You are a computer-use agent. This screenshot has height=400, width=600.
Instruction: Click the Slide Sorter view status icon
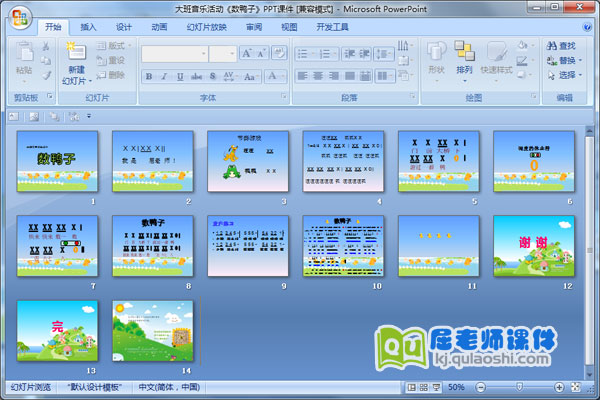424,388
